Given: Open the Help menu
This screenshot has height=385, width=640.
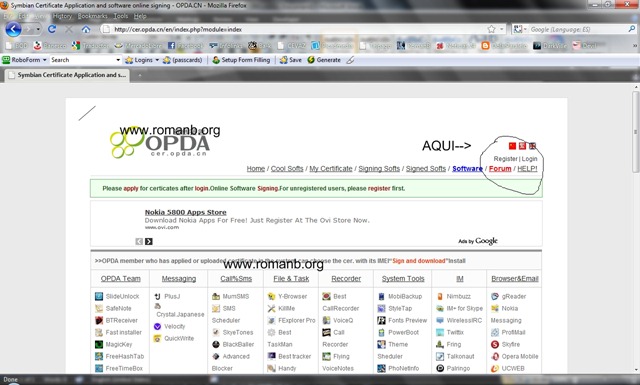Looking at the screenshot, I should click(140, 16).
